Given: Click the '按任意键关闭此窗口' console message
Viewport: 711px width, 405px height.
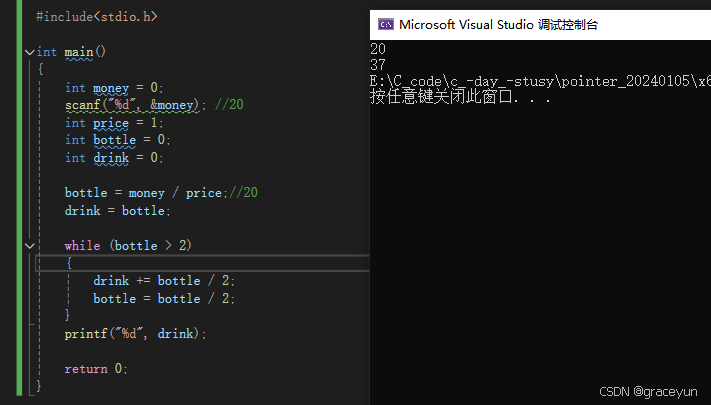Looking at the screenshot, I should point(460,97).
